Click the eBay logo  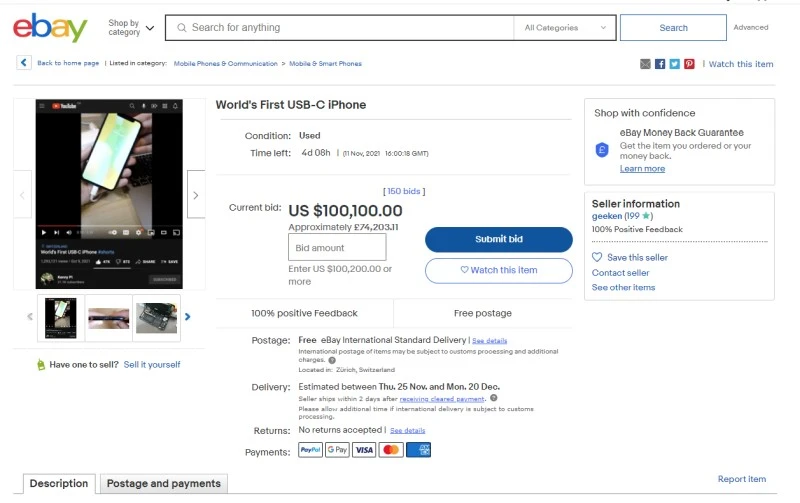[50, 28]
